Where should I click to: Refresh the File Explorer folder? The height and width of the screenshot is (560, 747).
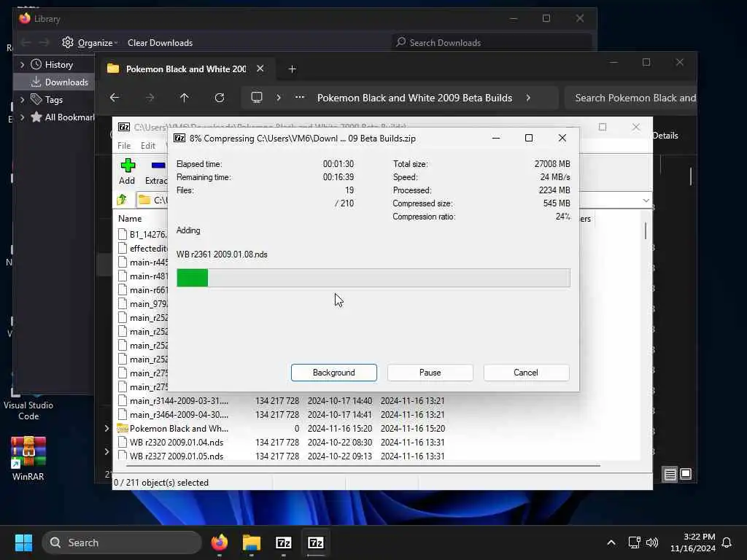[220, 98]
